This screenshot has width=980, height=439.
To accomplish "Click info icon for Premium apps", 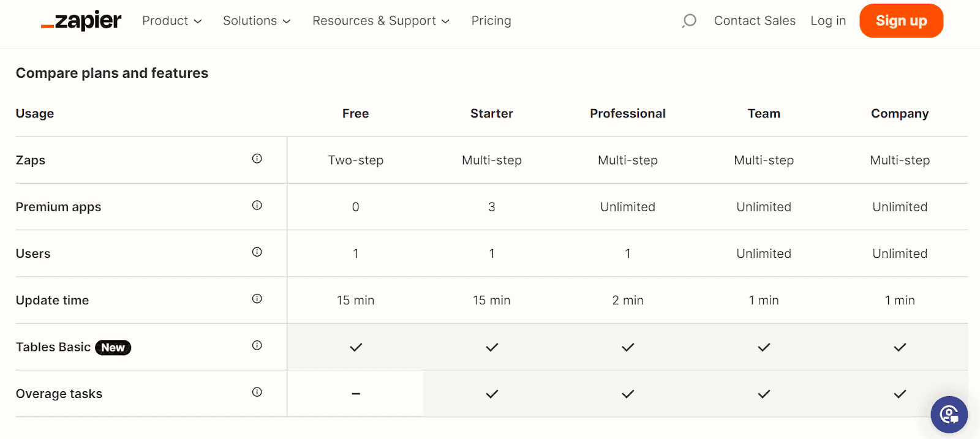I will click(x=257, y=206).
